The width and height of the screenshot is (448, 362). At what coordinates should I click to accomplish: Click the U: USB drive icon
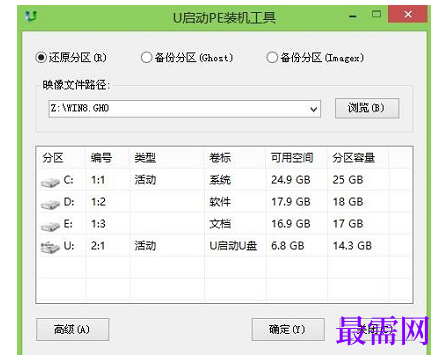50,248
